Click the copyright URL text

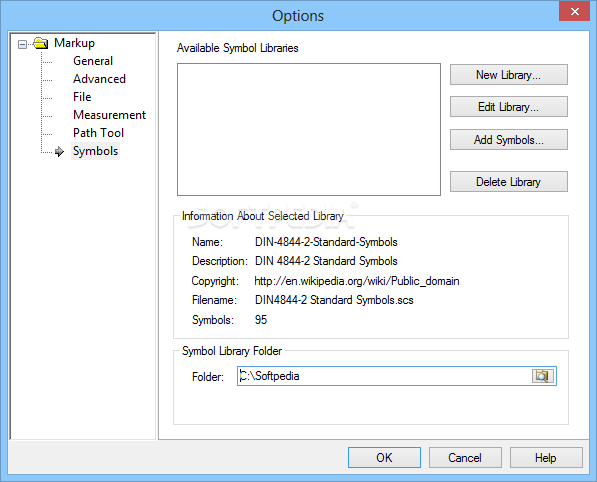[x=357, y=281]
